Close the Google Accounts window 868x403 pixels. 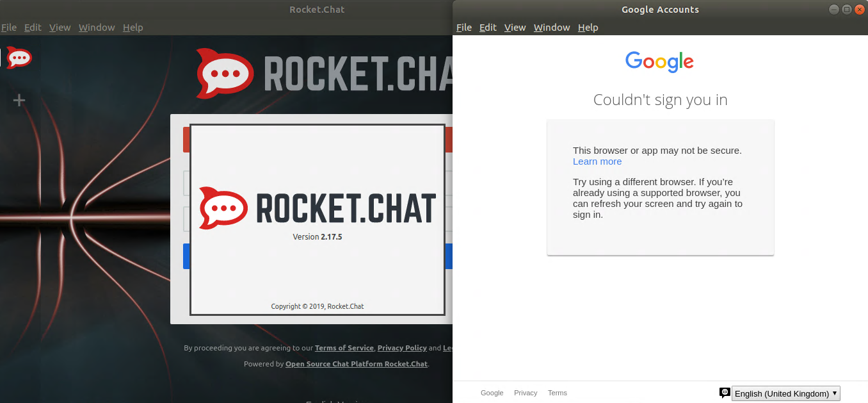(x=860, y=10)
